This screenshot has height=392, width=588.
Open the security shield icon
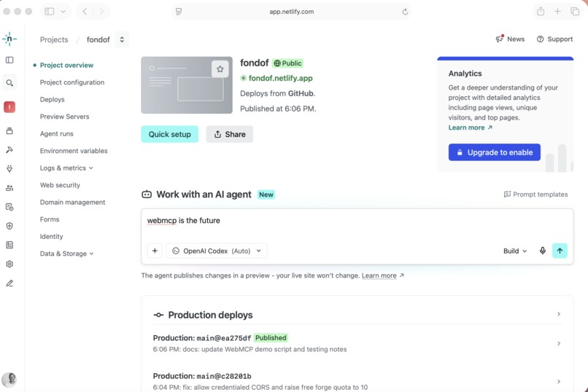tap(9, 226)
